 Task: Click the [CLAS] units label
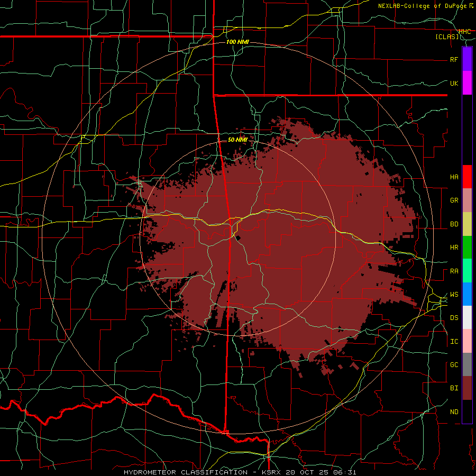click(x=447, y=36)
